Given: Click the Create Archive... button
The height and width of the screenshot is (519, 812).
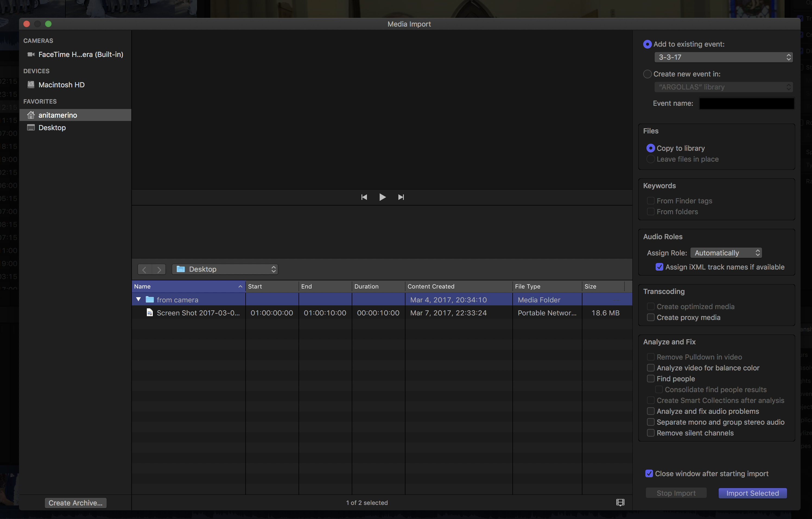Looking at the screenshot, I should coord(75,503).
